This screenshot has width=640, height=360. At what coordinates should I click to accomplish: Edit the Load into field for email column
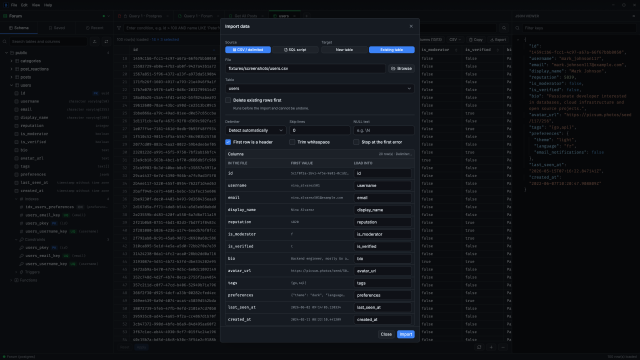click(x=382, y=198)
